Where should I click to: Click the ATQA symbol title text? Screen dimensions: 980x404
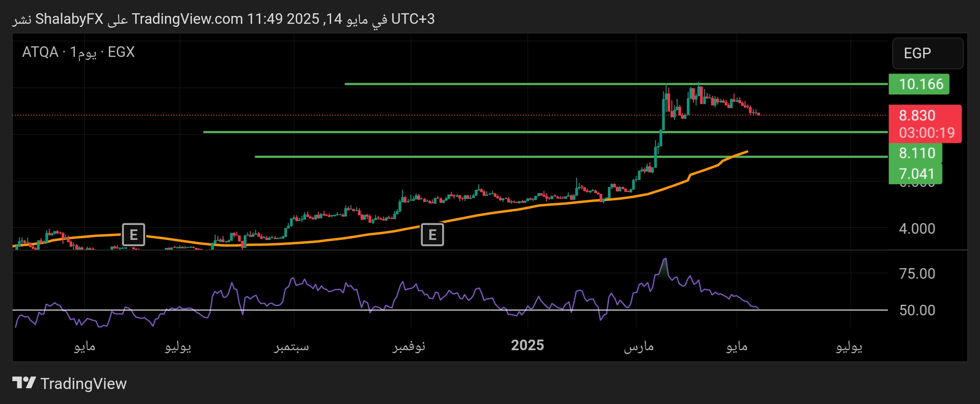[x=40, y=52]
